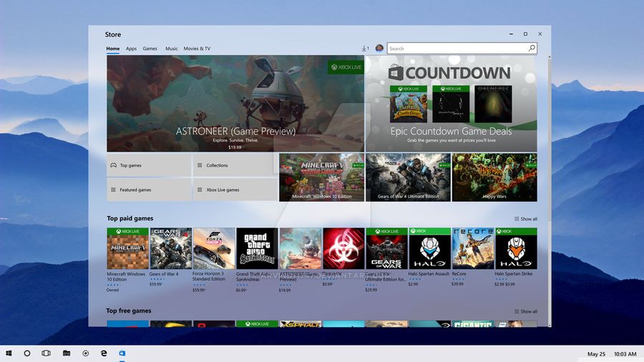Launch File Explorer from the taskbar

coord(66,353)
